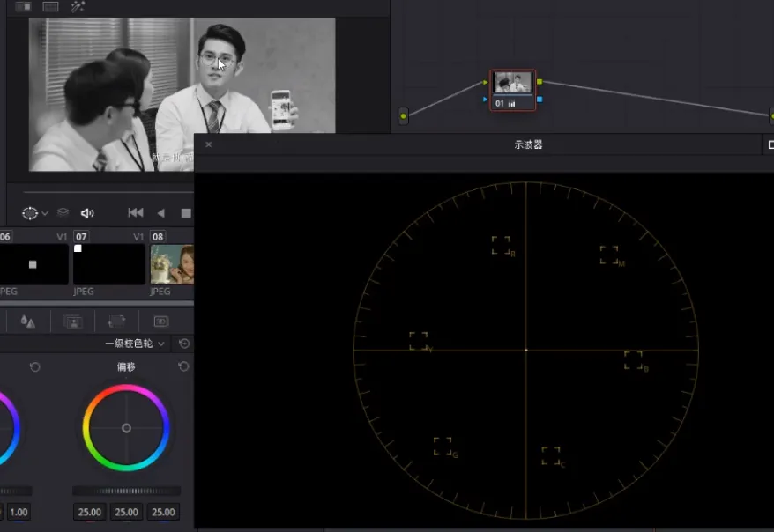Click the partially visible left color wheel ring
The width and height of the screenshot is (774, 532).
pos(14,428)
